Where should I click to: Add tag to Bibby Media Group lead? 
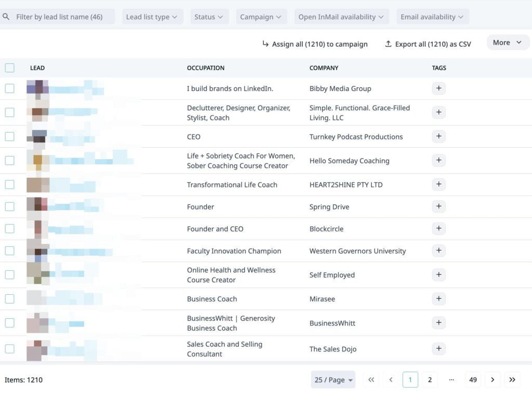pos(438,88)
